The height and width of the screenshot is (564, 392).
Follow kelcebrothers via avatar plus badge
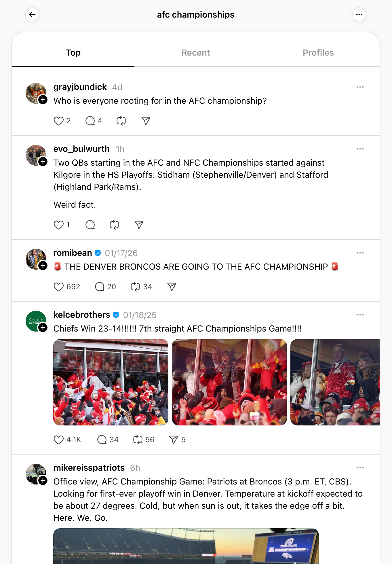tap(43, 328)
